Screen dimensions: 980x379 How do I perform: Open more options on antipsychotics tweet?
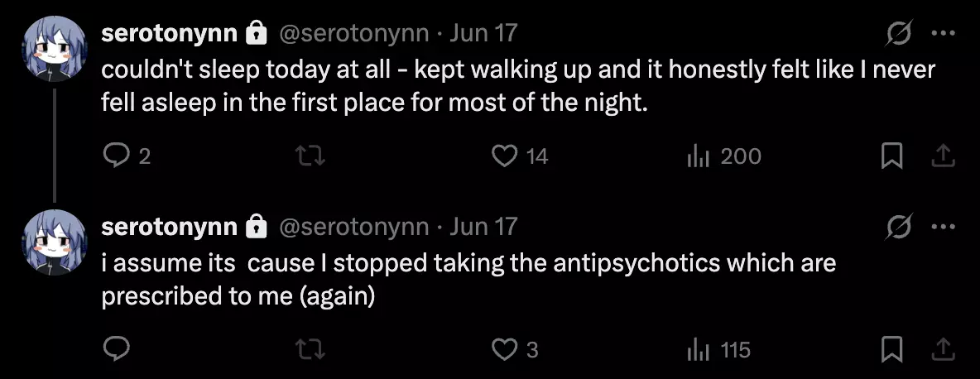pos(944,227)
